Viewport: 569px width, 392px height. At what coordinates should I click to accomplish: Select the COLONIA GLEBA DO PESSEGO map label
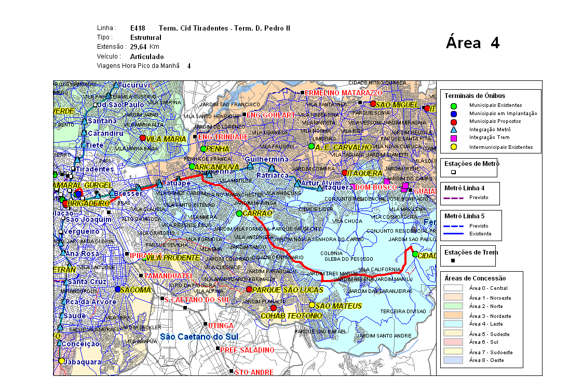347,256
